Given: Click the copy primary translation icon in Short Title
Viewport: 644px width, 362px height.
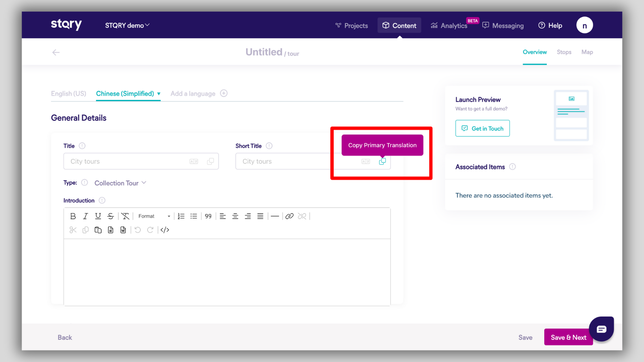Looking at the screenshot, I should (382, 162).
